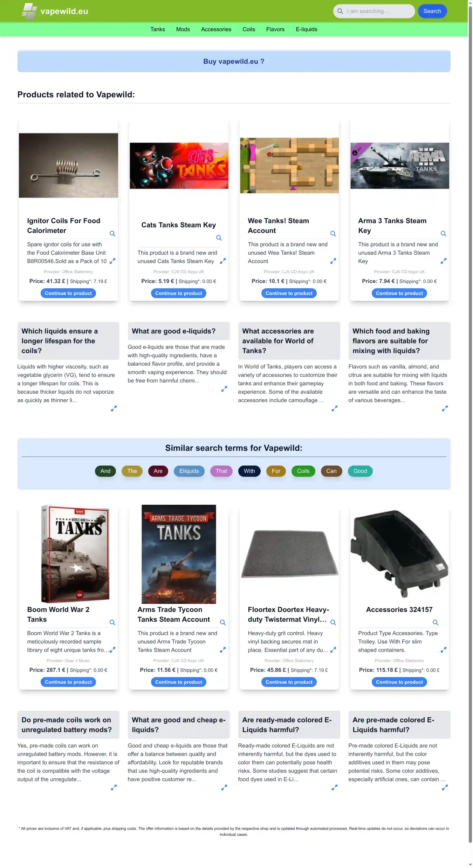Click magnifier icon next to Wee Tanks! Steam Account
473x868 pixels.
(333, 234)
